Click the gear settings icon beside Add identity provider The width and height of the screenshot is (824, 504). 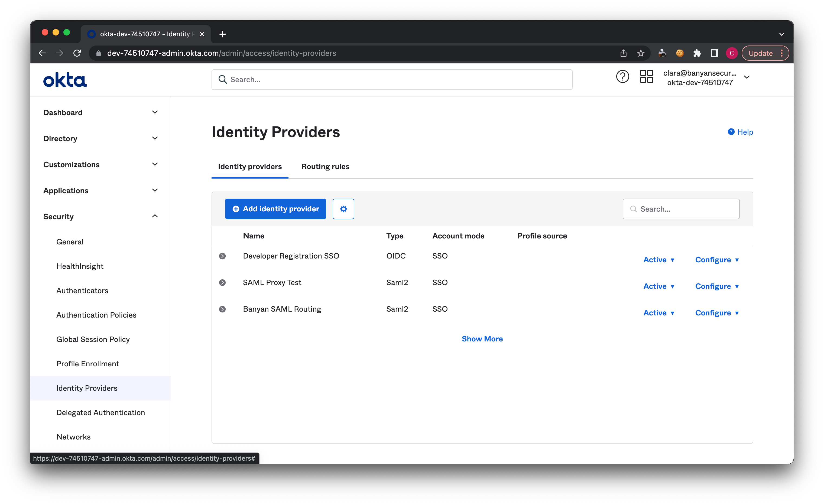[343, 209]
